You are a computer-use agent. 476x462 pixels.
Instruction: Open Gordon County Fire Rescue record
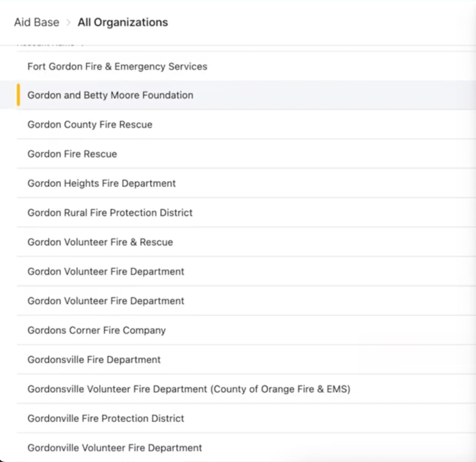point(90,125)
